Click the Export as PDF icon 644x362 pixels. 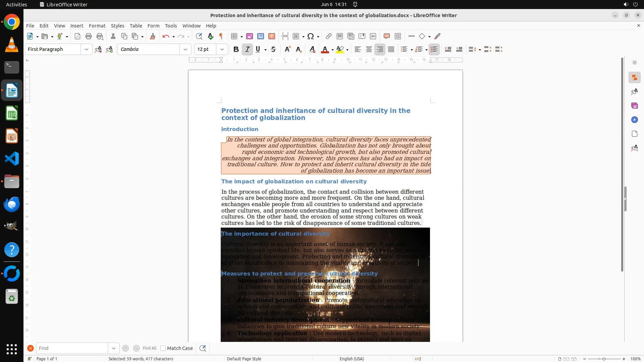coord(77,37)
